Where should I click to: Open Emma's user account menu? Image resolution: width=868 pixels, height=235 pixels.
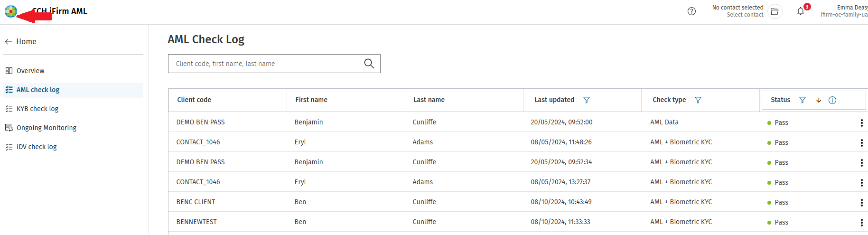pos(844,11)
